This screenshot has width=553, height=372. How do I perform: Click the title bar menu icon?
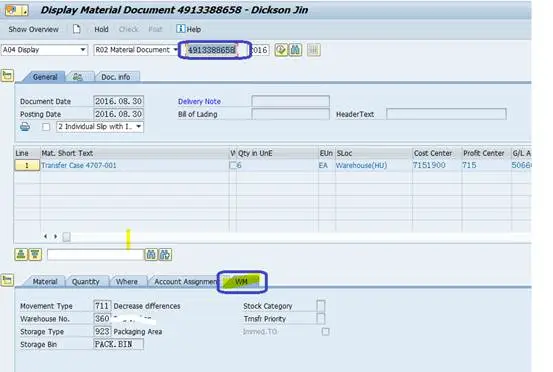(16, 10)
